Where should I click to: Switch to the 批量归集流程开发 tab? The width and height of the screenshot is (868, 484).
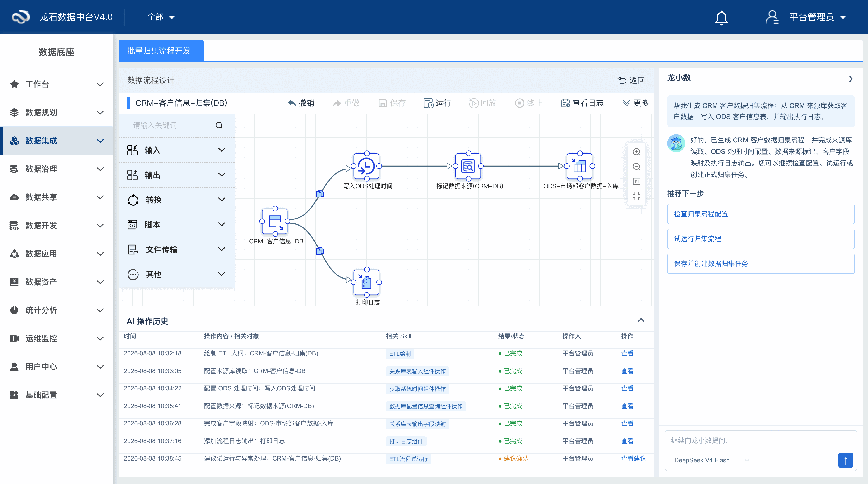161,51
